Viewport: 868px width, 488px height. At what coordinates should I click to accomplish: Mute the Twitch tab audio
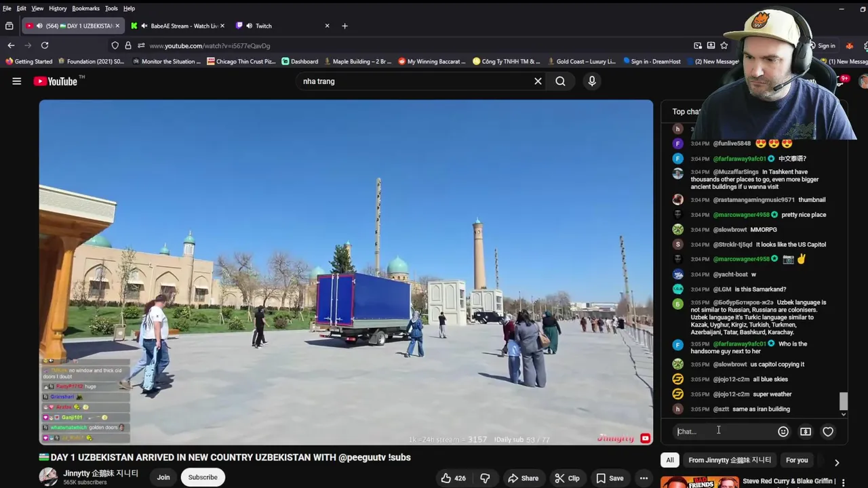click(x=249, y=26)
